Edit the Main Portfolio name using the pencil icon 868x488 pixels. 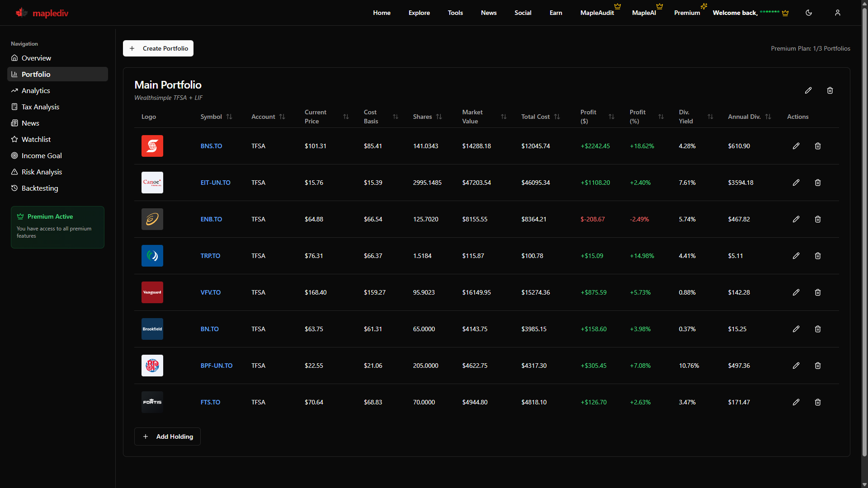click(x=808, y=90)
